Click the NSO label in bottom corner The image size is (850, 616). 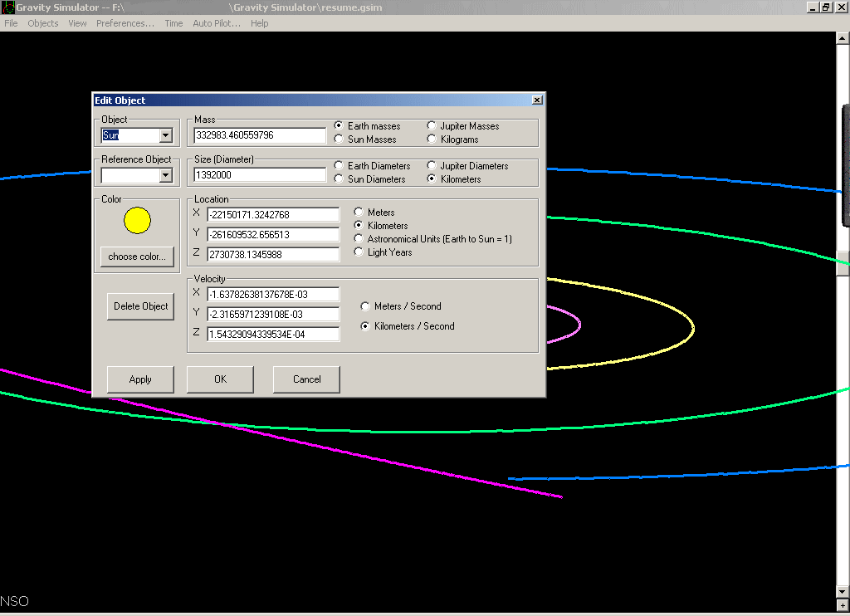15,601
